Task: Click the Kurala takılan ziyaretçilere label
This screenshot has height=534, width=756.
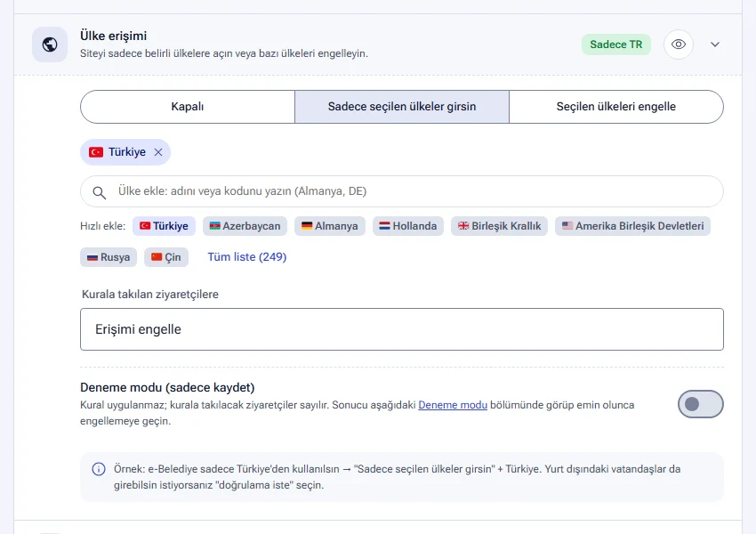Action: (x=150, y=295)
